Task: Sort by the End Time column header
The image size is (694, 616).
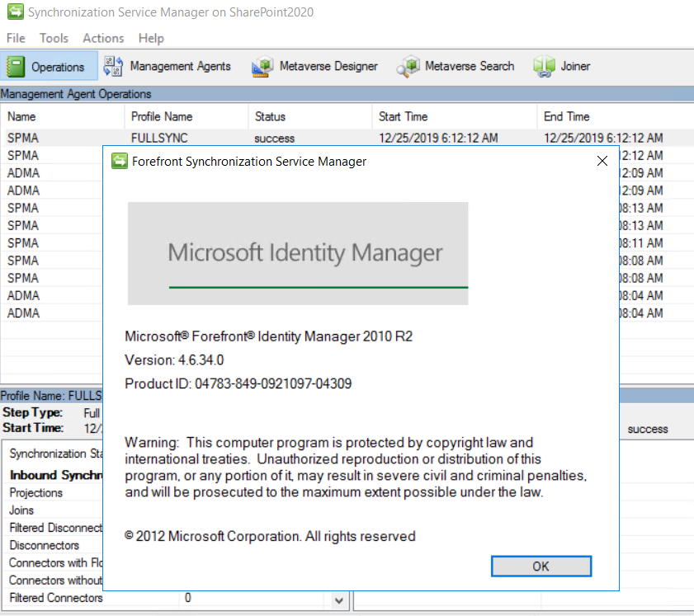Action: click(616, 117)
